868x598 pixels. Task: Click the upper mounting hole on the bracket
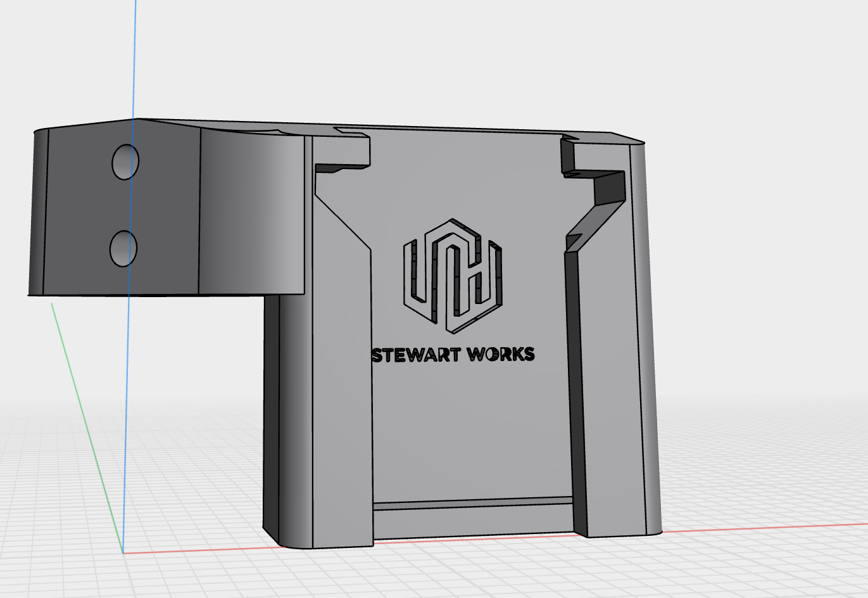coord(125,162)
